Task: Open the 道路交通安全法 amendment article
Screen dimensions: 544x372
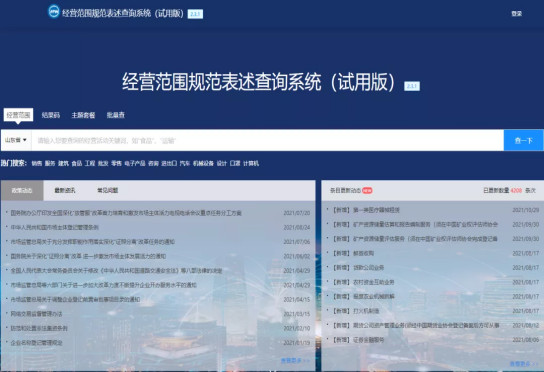Action: [x=116, y=271]
